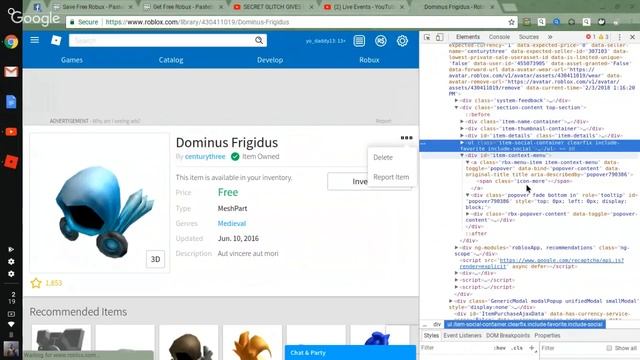Open Roblox app from the shelf
Screen dimensions: 640x360
(x=11, y=162)
